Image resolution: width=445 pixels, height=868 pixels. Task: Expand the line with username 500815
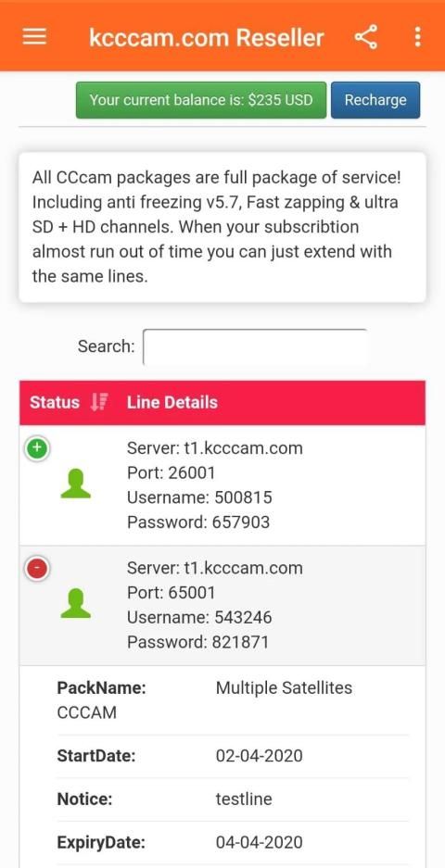37,449
